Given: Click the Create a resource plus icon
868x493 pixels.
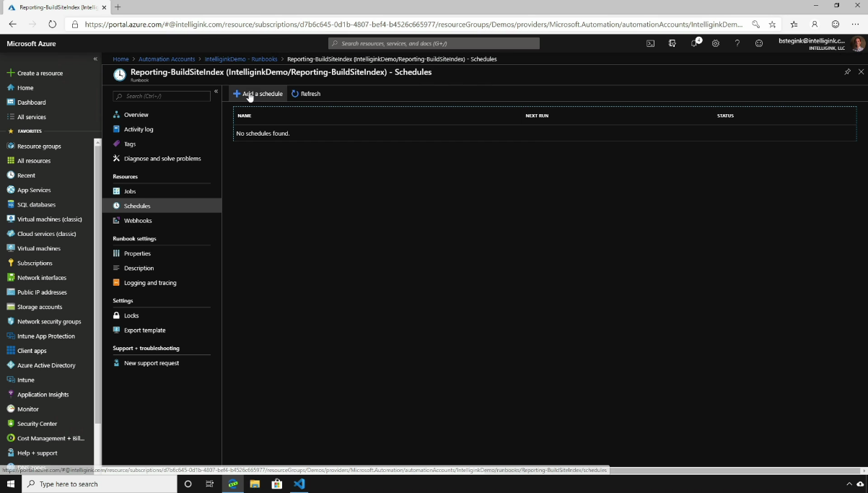Looking at the screenshot, I should tap(11, 73).
